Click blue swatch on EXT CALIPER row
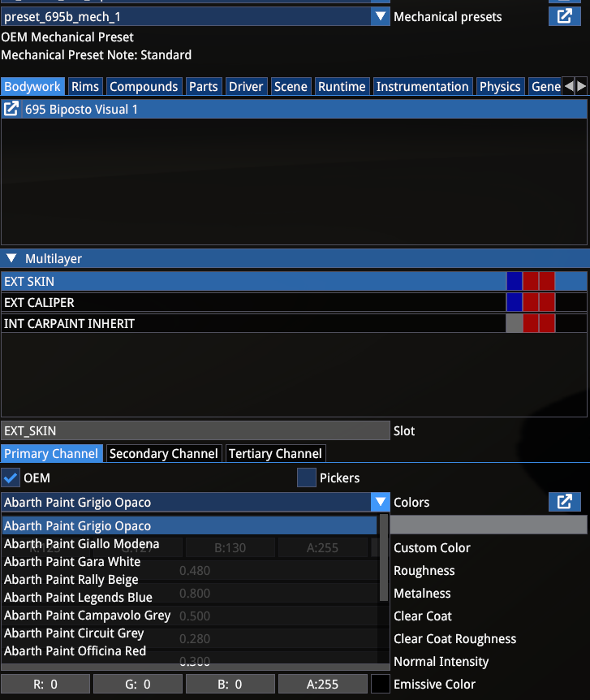The height and width of the screenshot is (700, 590). 515,302
